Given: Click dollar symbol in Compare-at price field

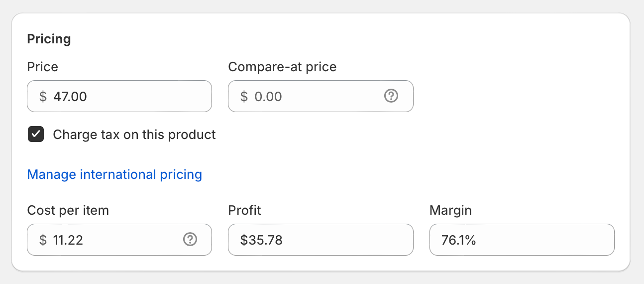Looking at the screenshot, I should (x=244, y=96).
